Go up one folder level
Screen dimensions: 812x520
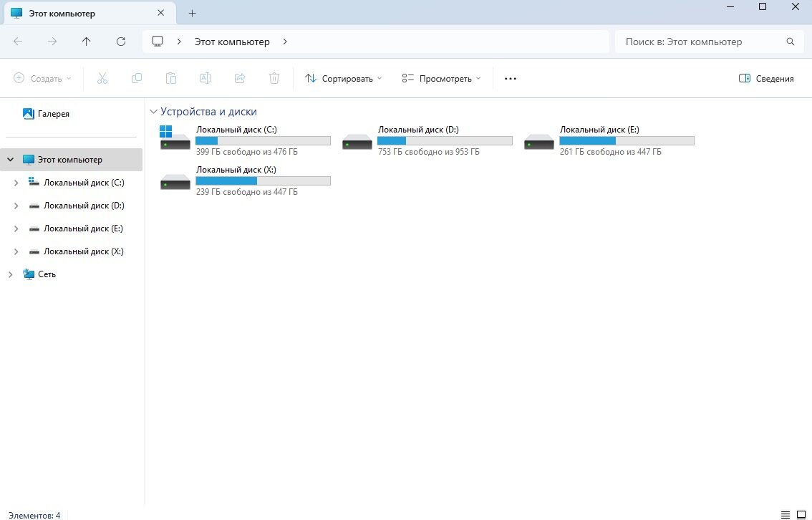click(87, 42)
